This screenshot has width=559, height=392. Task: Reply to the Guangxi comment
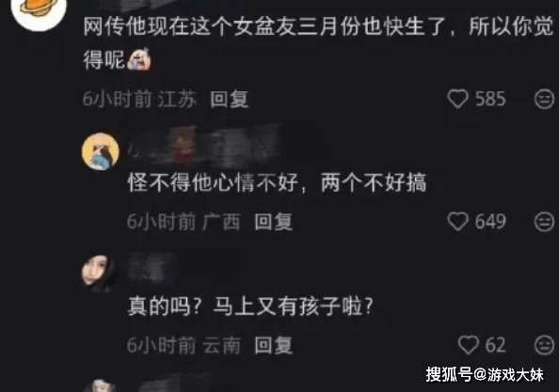click(x=274, y=222)
